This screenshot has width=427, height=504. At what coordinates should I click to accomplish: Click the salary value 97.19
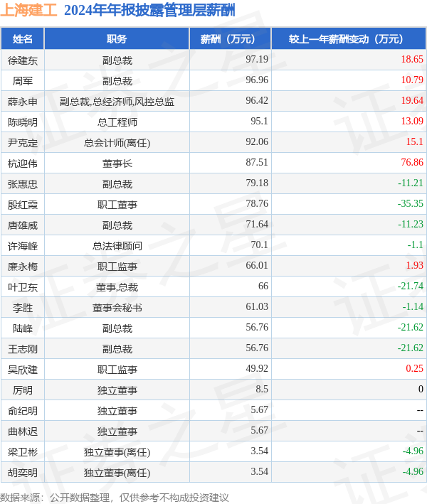257,59
